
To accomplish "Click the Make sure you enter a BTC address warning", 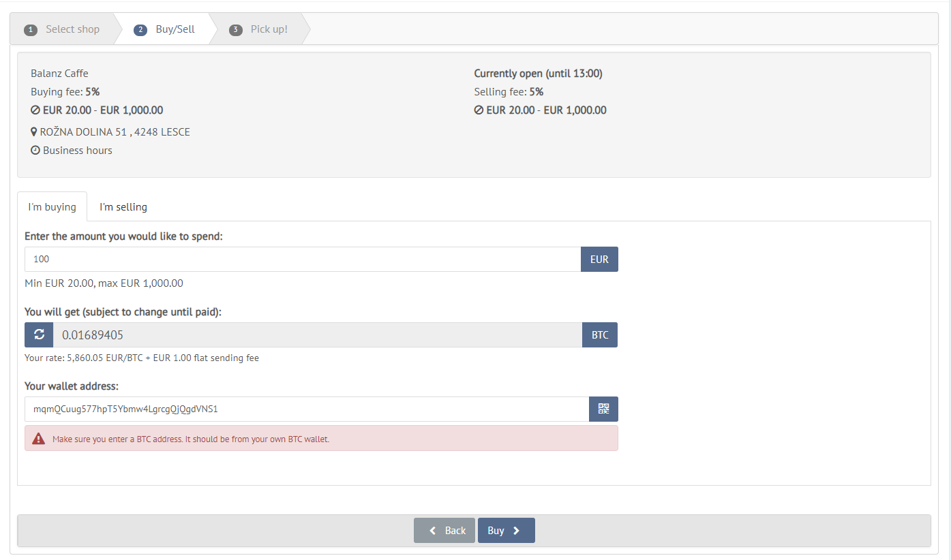I will click(191, 439).
